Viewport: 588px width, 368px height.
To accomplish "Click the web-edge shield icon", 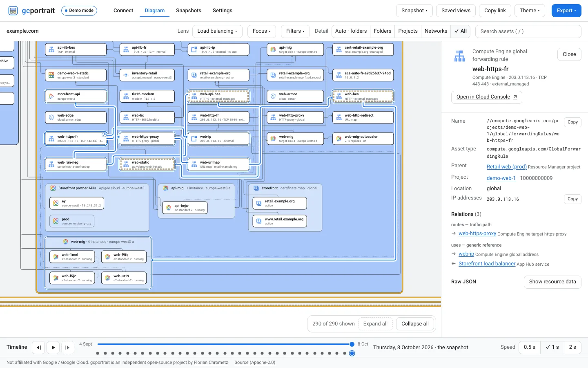I will pos(51,118).
